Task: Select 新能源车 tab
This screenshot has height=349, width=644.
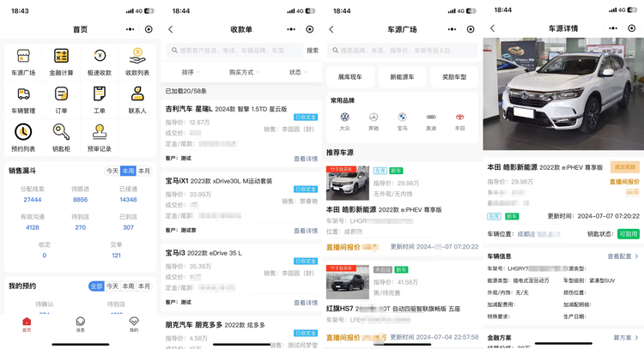Action: 402,76
